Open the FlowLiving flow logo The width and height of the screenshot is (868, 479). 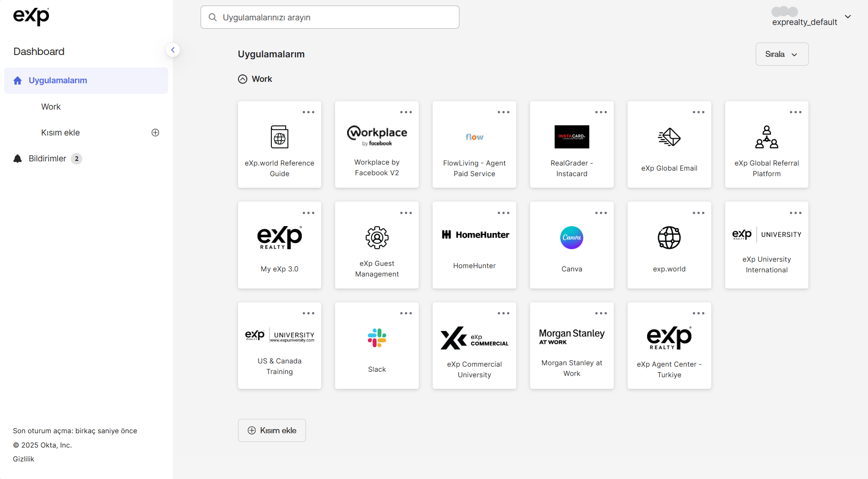(x=475, y=137)
